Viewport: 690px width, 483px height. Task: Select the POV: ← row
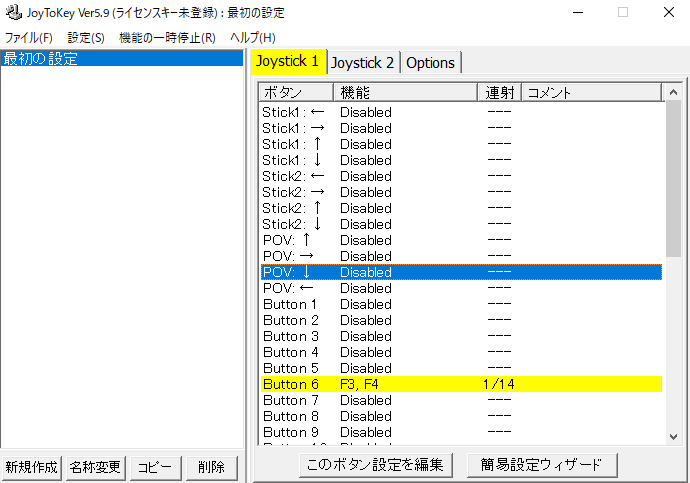tap(461, 288)
